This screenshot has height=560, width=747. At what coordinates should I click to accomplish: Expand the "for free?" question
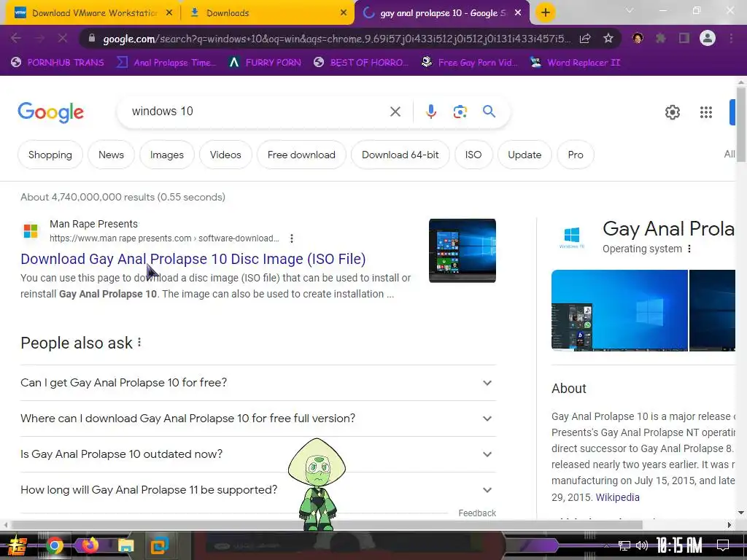[x=258, y=383]
